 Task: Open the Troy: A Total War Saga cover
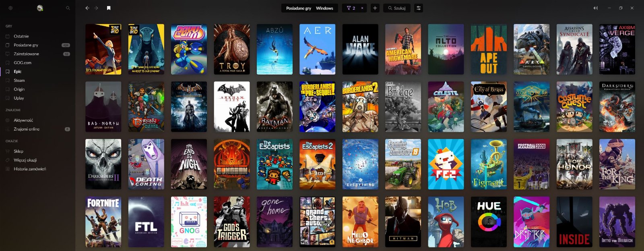coord(232,49)
